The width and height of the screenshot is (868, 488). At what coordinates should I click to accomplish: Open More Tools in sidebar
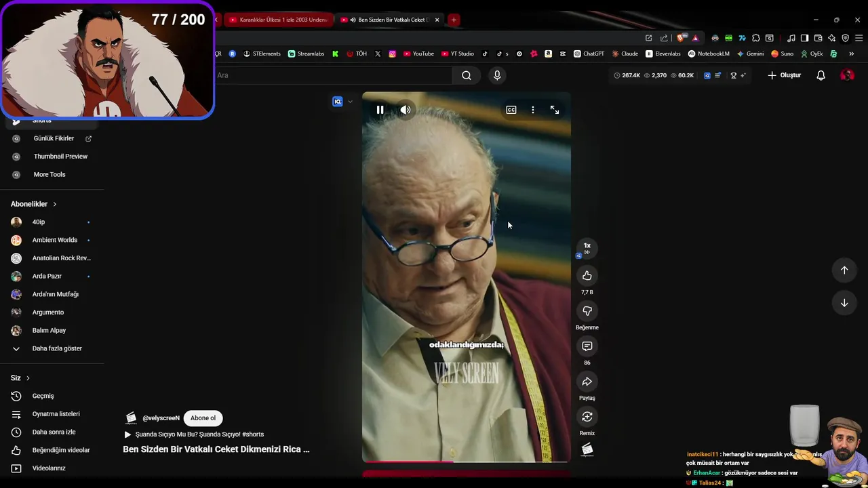pyautogui.click(x=52, y=175)
